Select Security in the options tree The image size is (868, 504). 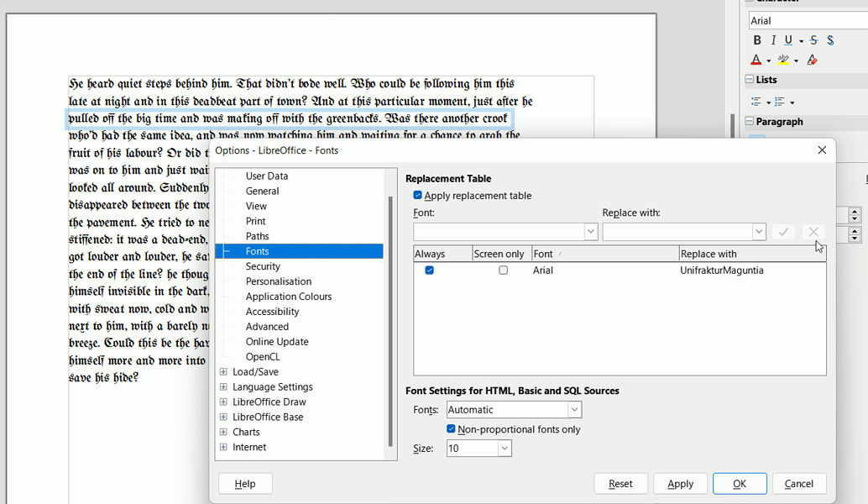point(263,266)
